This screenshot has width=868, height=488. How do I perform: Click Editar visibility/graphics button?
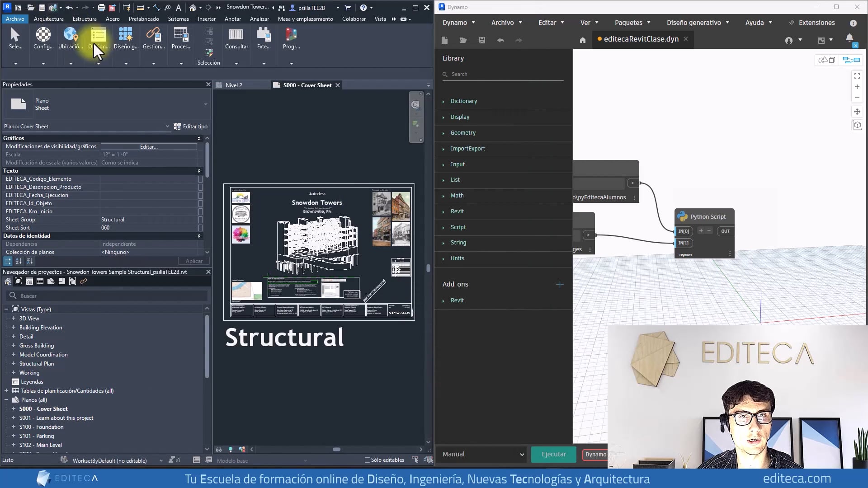(x=149, y=147)
